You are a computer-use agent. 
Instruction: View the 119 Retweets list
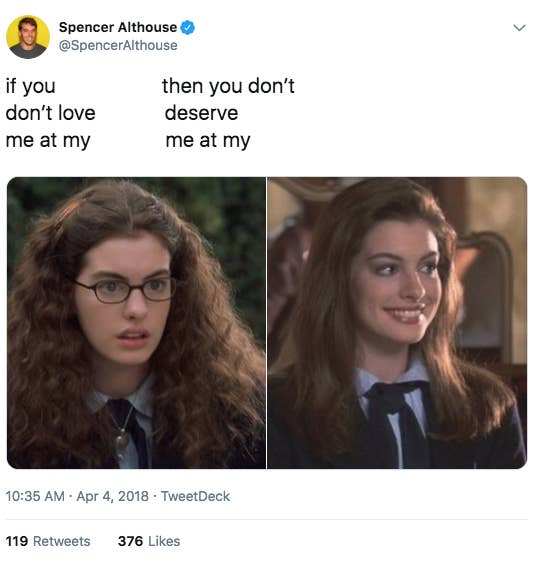48,541
